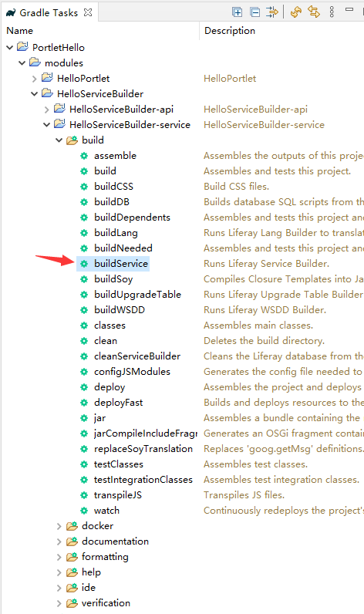Click the gear icon beside watch

click(84, 511)
